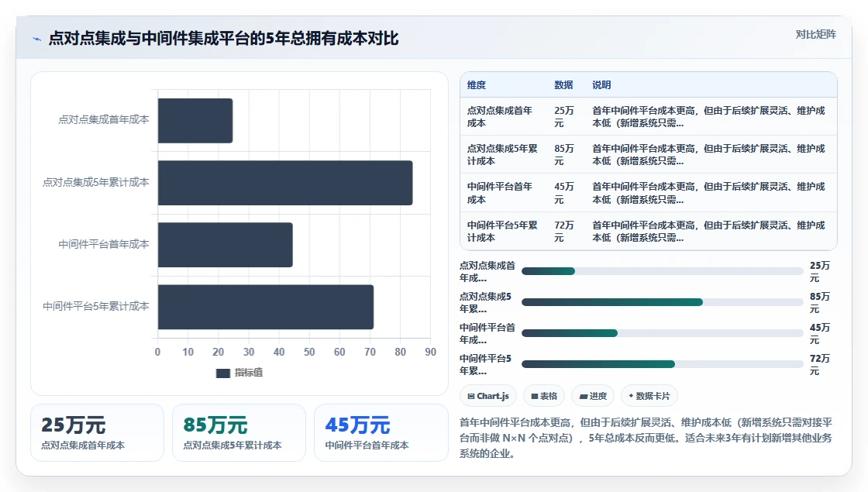Click the x-axis tick labeled 0
This screenshot has height=492, width=868.
coord(158,352)
